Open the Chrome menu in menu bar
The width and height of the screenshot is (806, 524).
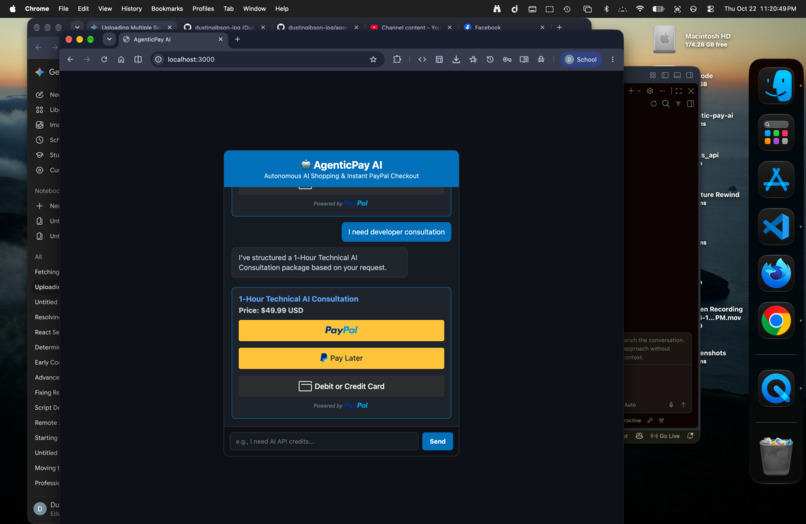37,9
